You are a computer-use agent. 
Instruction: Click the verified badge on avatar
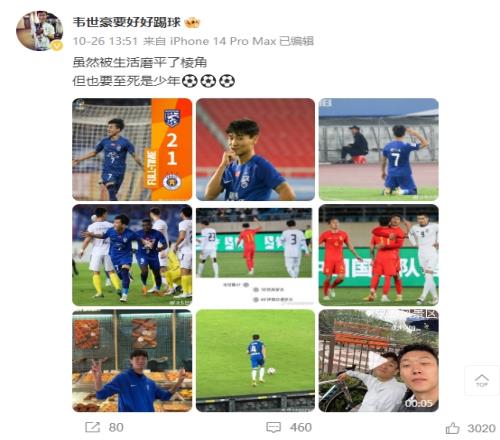click(57, 45)
